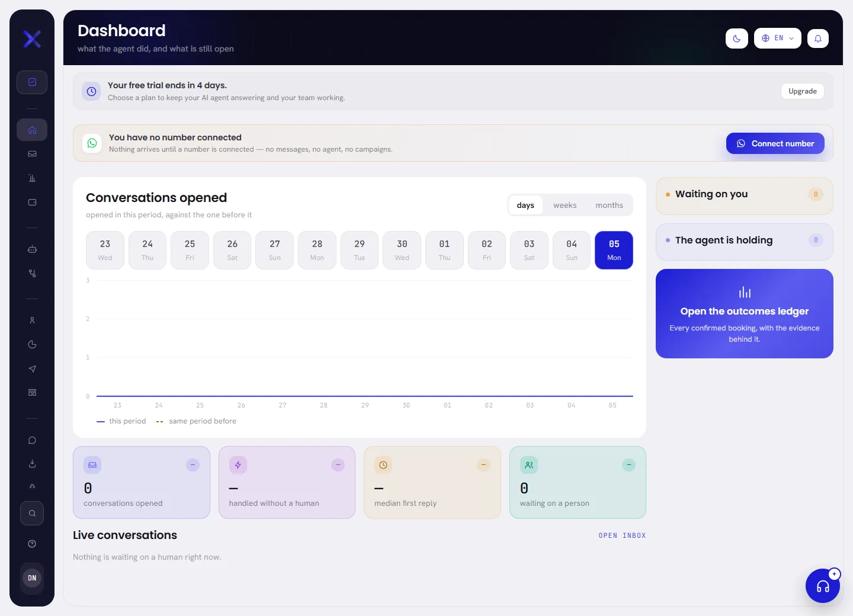Switch chart view to weeks
Viewport: 853px width, 616px height.
coord(565,206)
